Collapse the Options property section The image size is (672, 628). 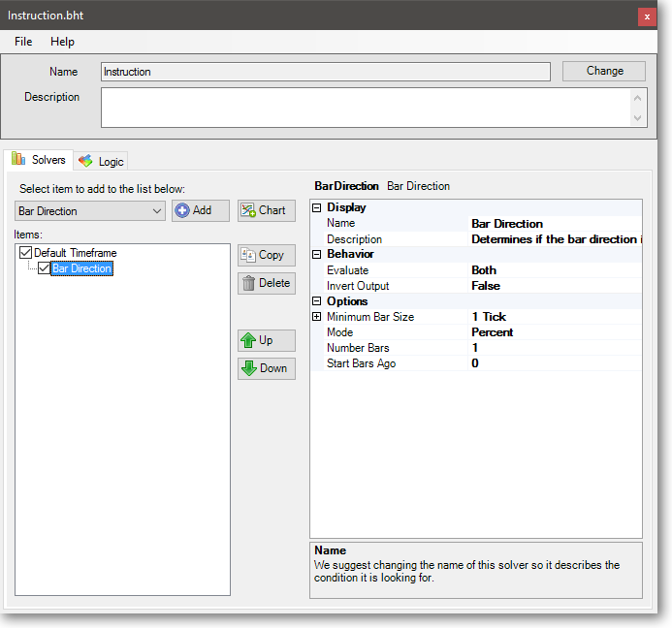[x=316, y=301]
